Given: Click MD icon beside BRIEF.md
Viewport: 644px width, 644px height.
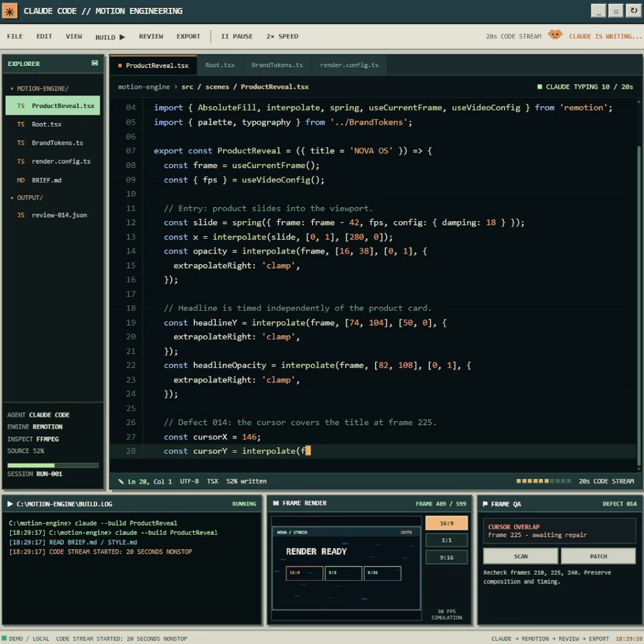Looking at the screenshot, I should pyautogui.click(x=21, y=180).
